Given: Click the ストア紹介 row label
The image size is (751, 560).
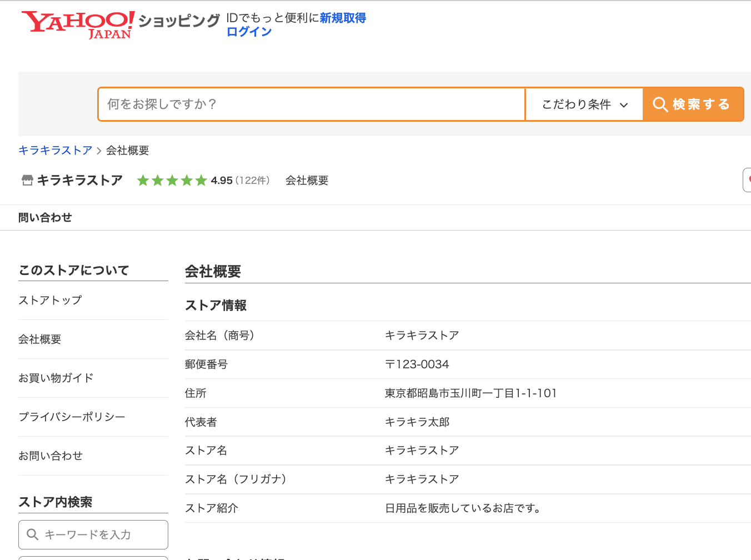Looking at the screenshot, I should click(x=212, y=508).
